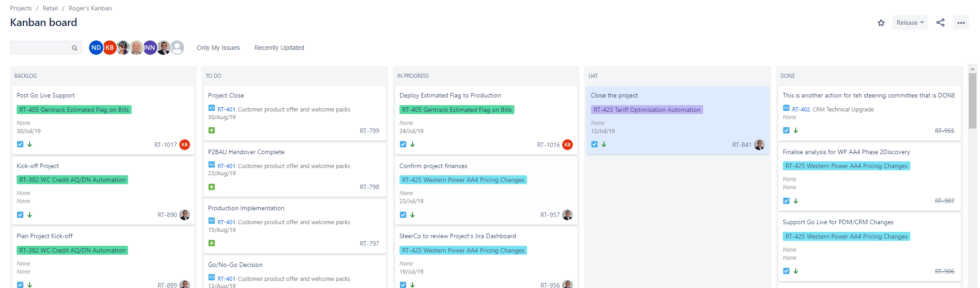
Task: Click low priority arrow on RT-955
Action: pos(796,130)
